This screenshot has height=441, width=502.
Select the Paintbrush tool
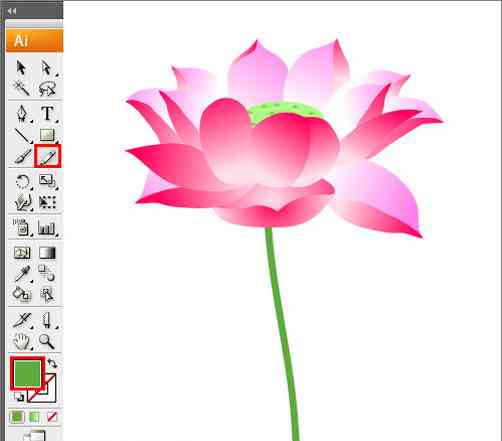[22, 156]
